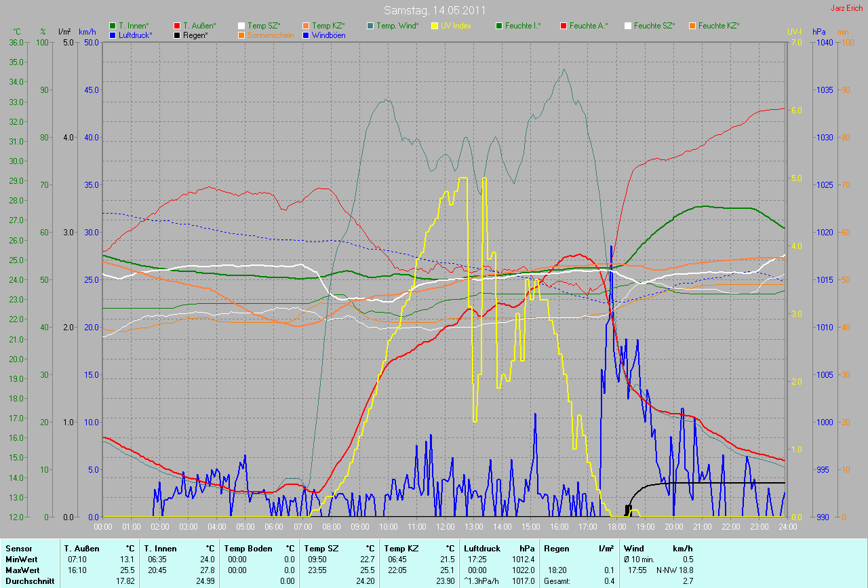Select the green swatch beside Feuchte I.
868x588 pixels.
click(x=499, y=26)
